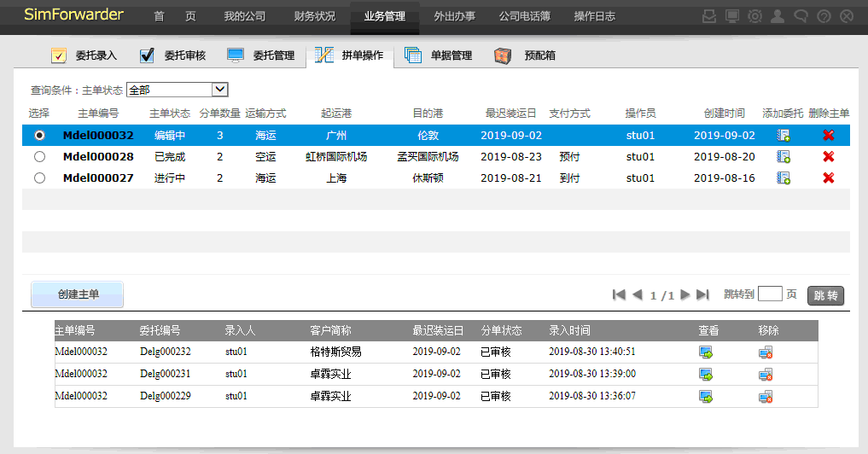868x454 pixels.
Task: Go to the last page arrow
Action: click(702, 294)
